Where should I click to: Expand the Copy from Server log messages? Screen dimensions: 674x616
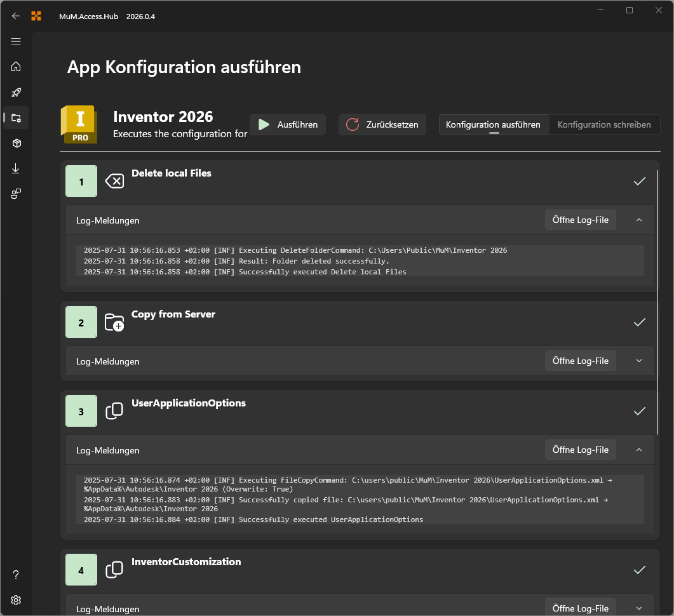coord(639,360)
